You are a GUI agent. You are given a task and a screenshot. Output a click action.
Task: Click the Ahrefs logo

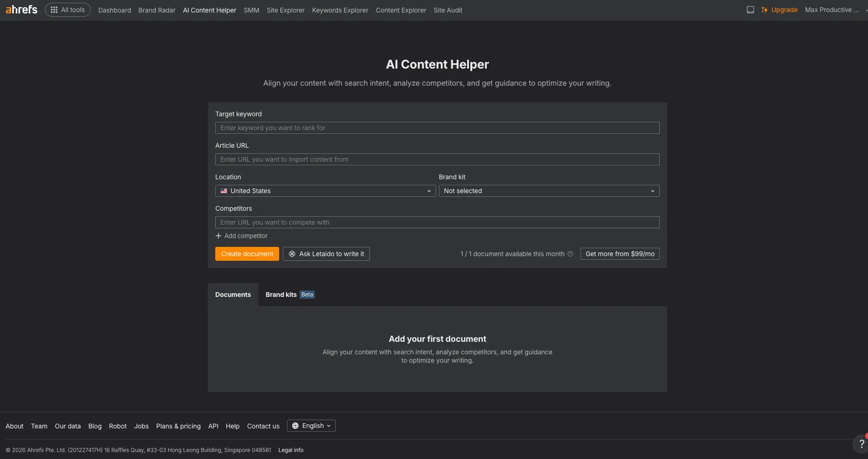tap(21, 10)
